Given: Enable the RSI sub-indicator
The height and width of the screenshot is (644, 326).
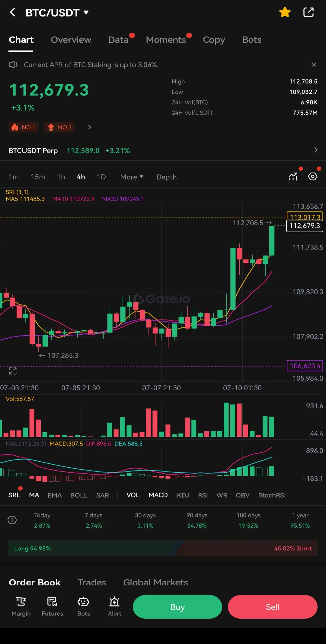Looking at the screenshot, I should (203, 495).
